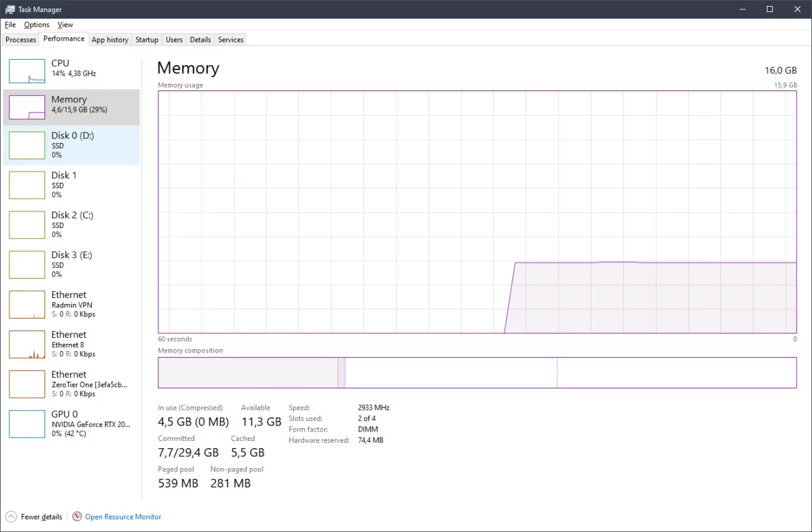
Task: Open Resource Monitor link
Action: click(x=123, y=517)
